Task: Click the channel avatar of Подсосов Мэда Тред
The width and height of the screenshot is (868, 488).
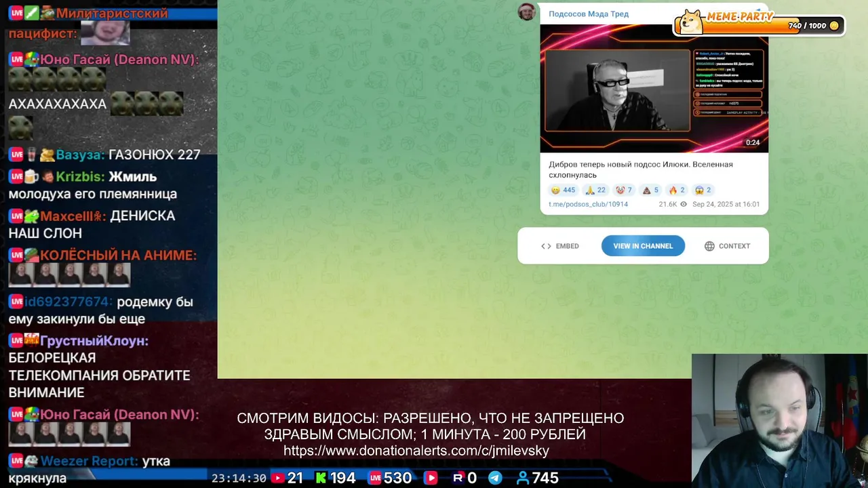Action: tap(527, 12)
